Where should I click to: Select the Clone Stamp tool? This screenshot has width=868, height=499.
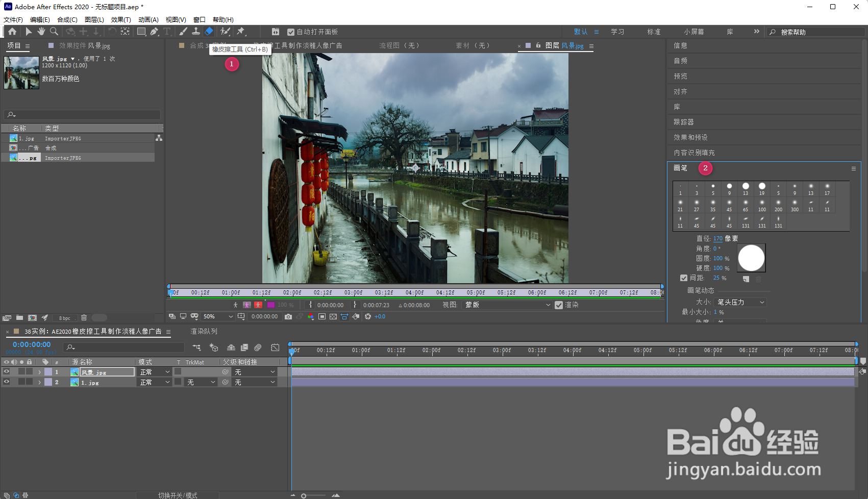point(195,32)
